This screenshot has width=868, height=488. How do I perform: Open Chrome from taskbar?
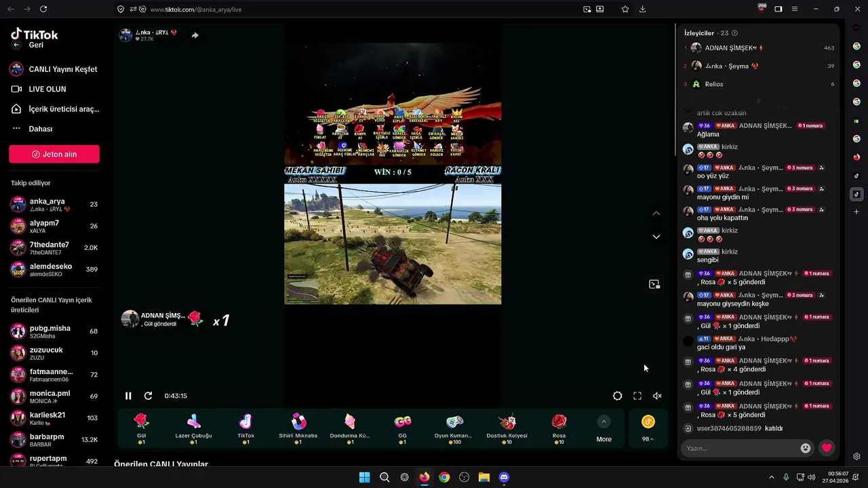click(x=444, y=477)
